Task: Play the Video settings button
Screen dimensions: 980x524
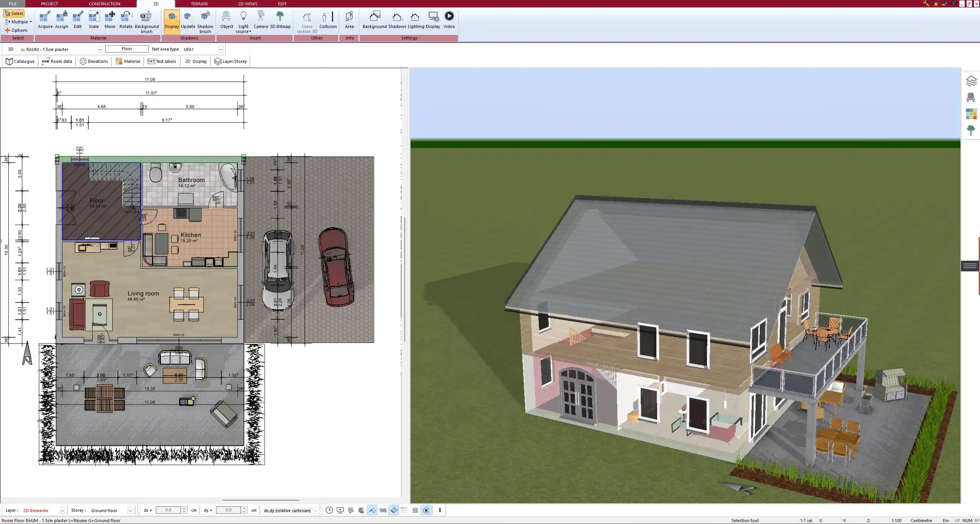Action: click(449, 20)
